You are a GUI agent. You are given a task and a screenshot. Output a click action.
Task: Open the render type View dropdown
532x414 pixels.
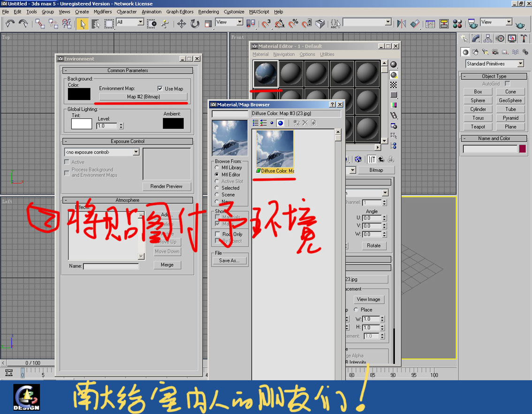point(509,22)
